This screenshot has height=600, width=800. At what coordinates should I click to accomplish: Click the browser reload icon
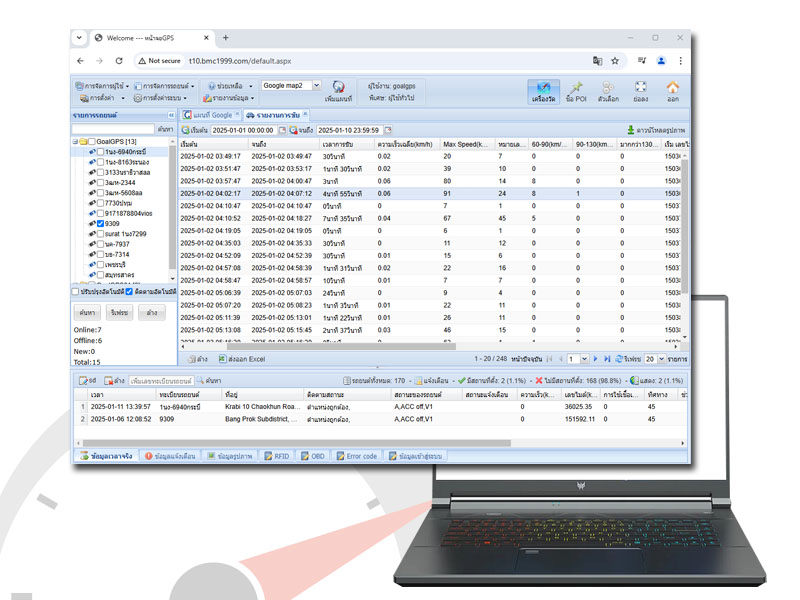click(119, 61)
